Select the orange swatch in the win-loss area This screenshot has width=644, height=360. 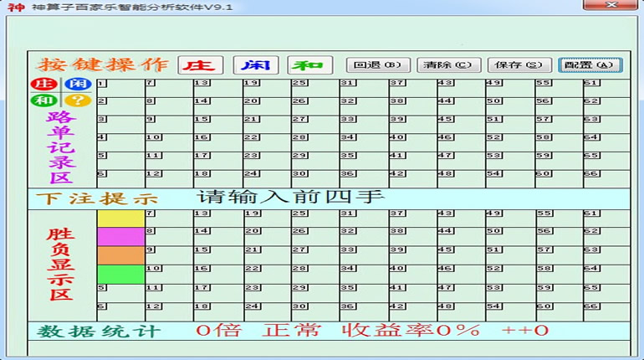[120, 255]
